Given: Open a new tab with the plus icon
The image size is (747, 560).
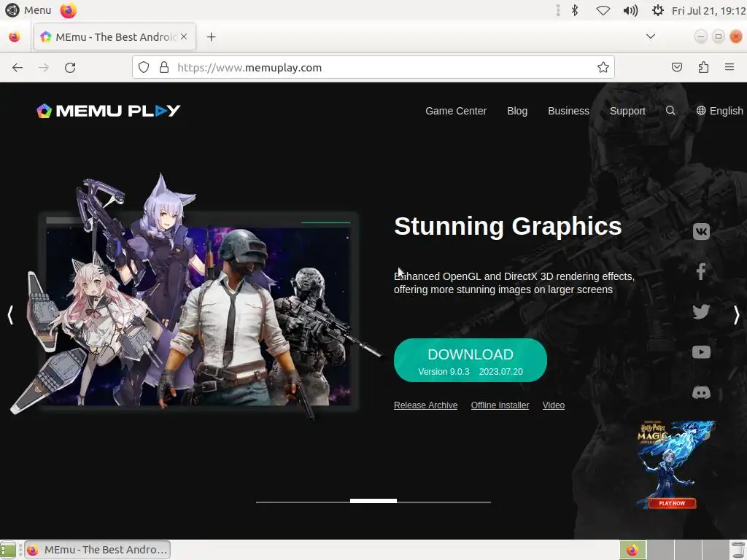Looking at the screenshot, I should coord(211,36).
